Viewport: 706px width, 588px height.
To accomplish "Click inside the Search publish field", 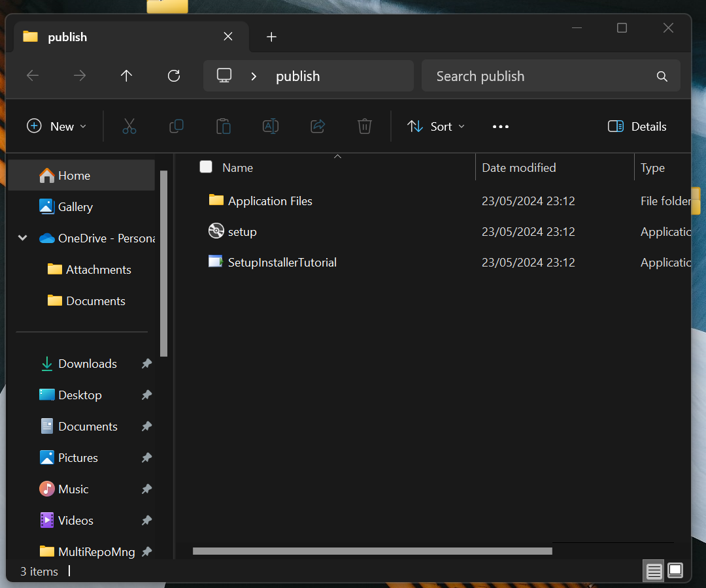I will 549,76.
